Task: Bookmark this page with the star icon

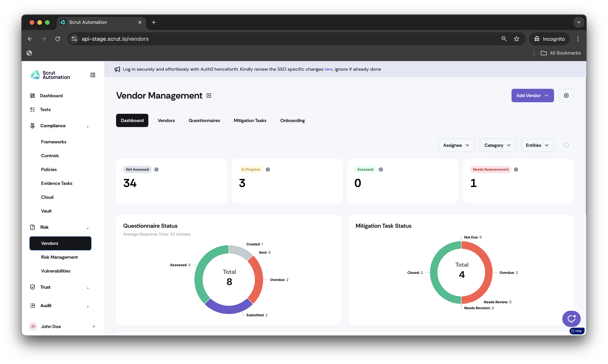Action: tap(517, 39)
